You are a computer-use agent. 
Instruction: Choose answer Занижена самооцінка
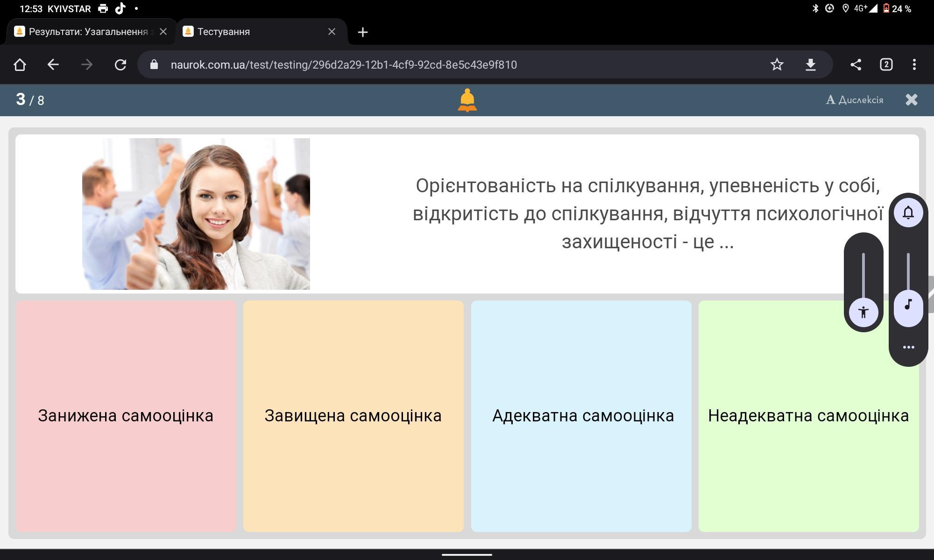[126, 416]
